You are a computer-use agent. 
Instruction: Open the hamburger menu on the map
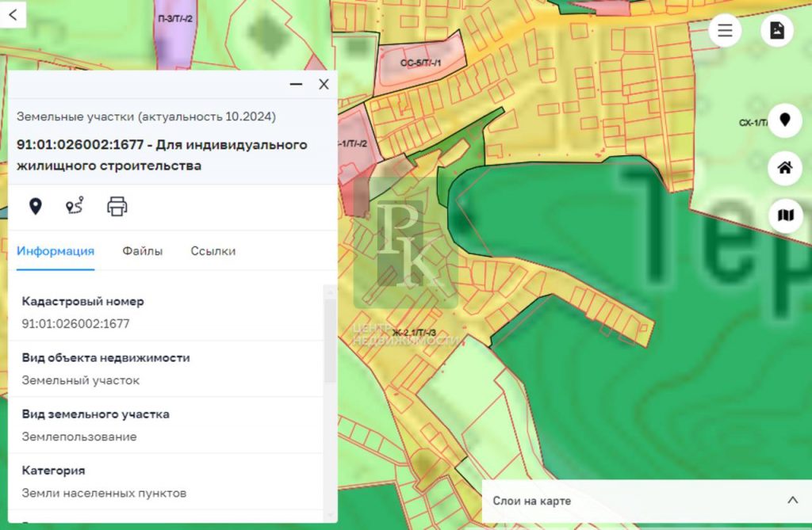click(x=725, y=31)
